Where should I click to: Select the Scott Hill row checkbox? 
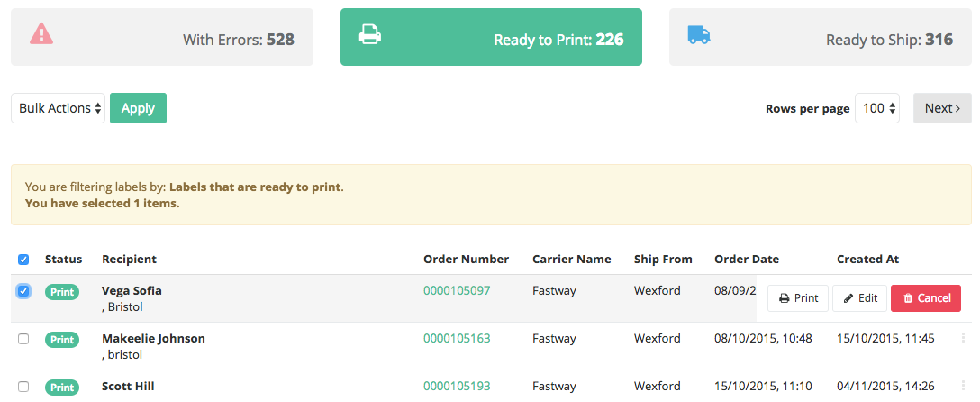click(23, 387)
